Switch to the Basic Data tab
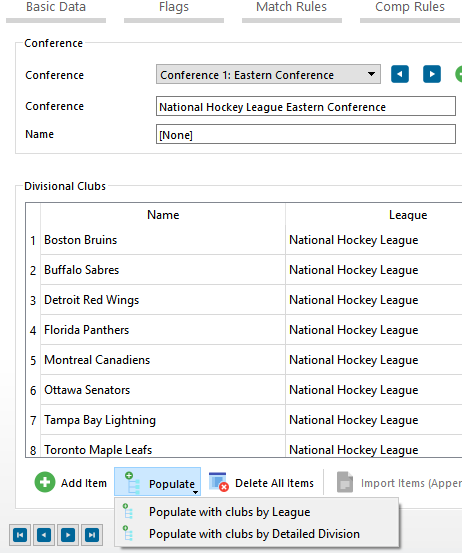This screenshot has width=462, height=553. 56,11
